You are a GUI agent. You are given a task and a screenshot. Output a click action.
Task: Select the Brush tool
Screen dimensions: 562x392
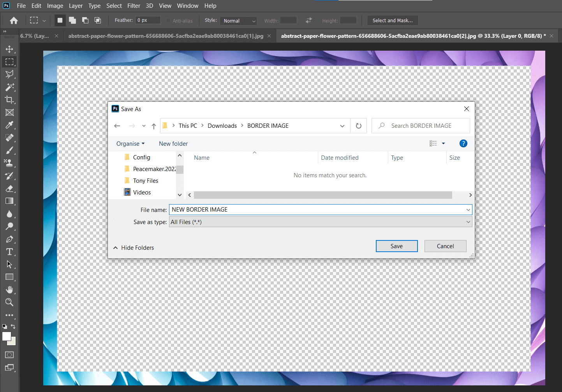9,150
